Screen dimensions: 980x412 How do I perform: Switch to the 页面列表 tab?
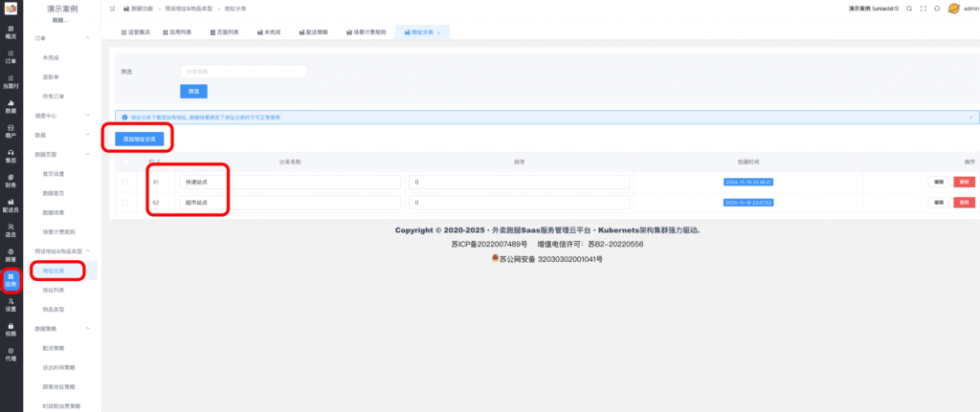pyautogui.click(x=224, y=33)
